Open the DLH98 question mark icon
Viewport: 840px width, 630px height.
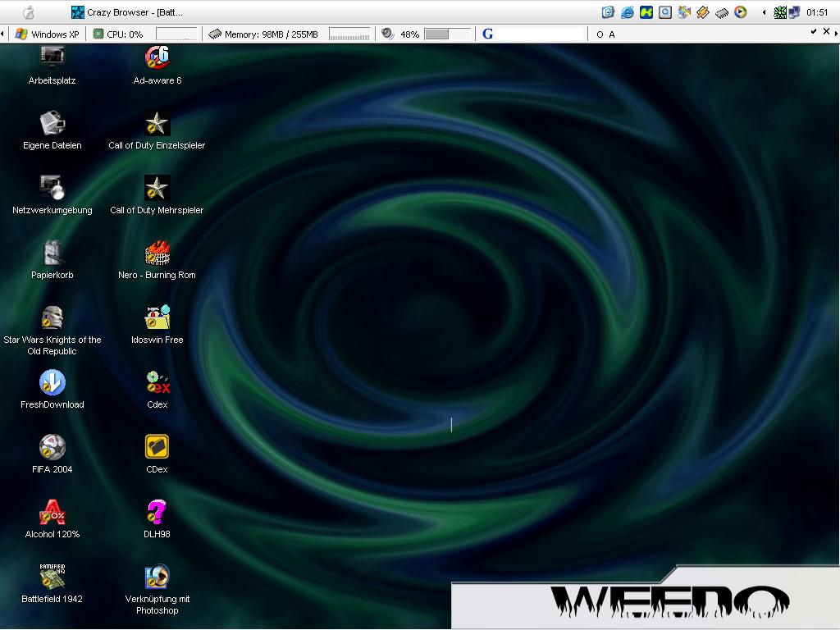[x=157, y=513]
